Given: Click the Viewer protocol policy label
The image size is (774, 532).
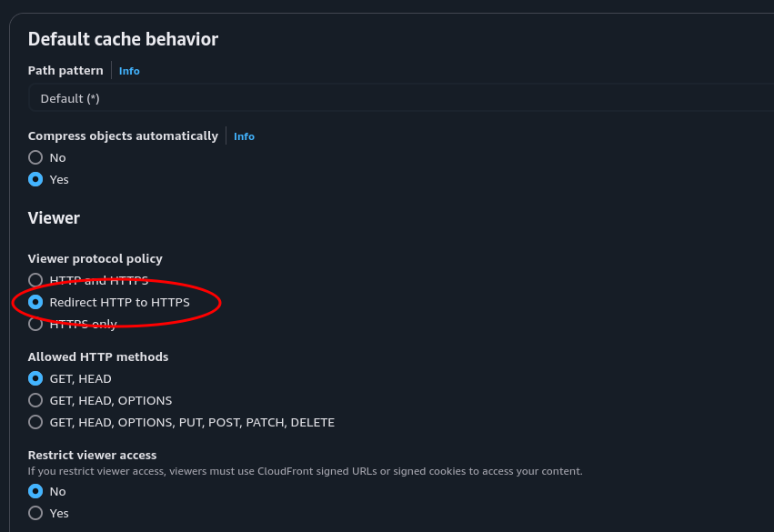Looking at the screenshot, I should (x=95, y=259).
